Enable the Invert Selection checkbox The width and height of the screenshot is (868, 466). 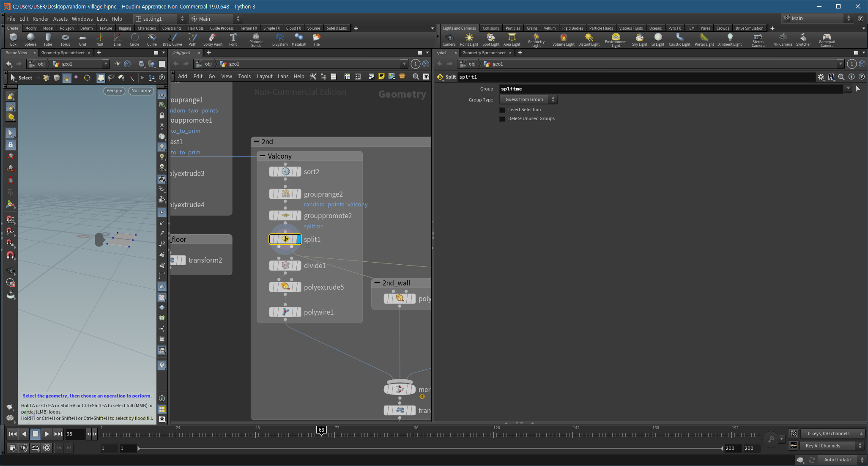pos(503,110)
